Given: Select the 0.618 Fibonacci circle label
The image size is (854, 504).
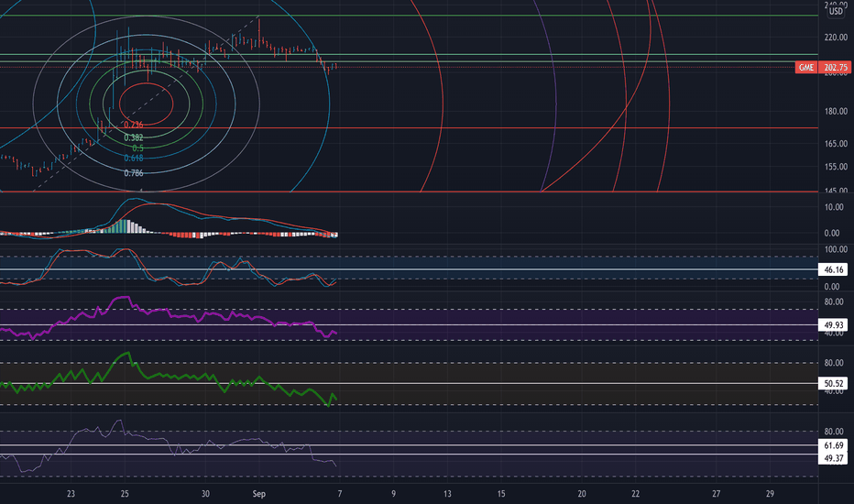Looking at the screenshot, I should (x=134, y=158).
